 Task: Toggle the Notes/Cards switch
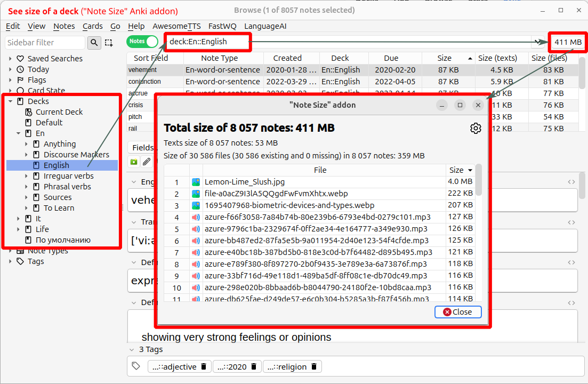[142, 42]
